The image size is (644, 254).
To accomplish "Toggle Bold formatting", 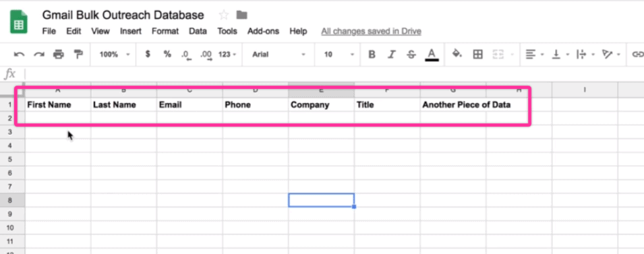I will pos(372,54).
